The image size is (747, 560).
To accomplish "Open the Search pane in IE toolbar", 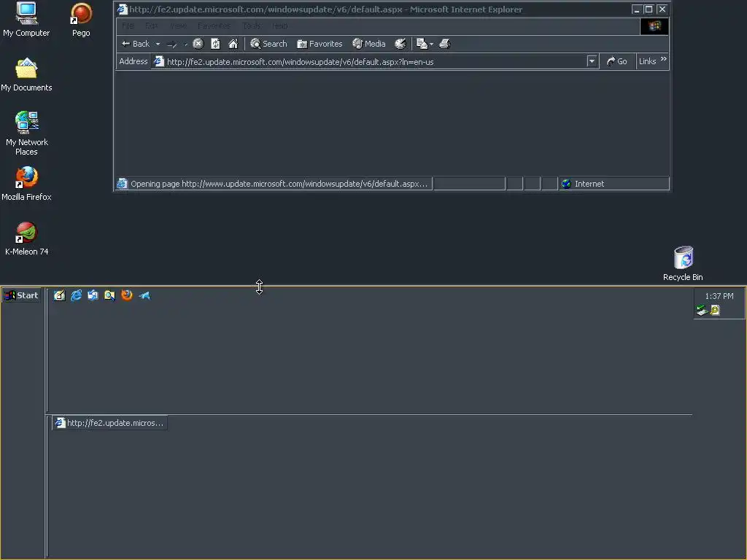I will click(268, 44).
